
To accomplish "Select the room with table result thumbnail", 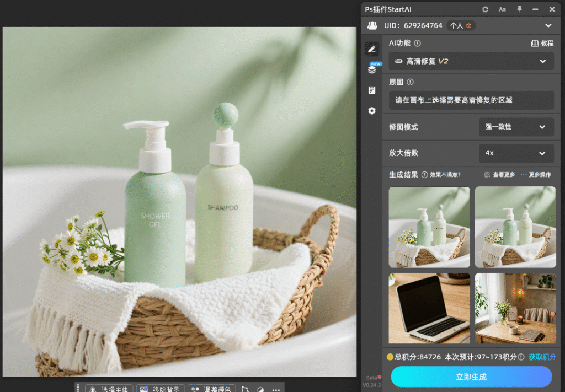I will coord(515,308).
